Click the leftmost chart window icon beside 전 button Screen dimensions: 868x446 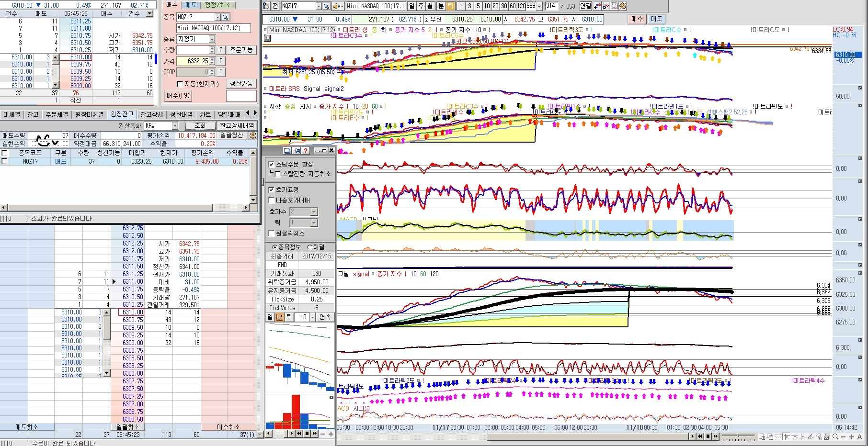pyautogui.click(x=267, y=6)
